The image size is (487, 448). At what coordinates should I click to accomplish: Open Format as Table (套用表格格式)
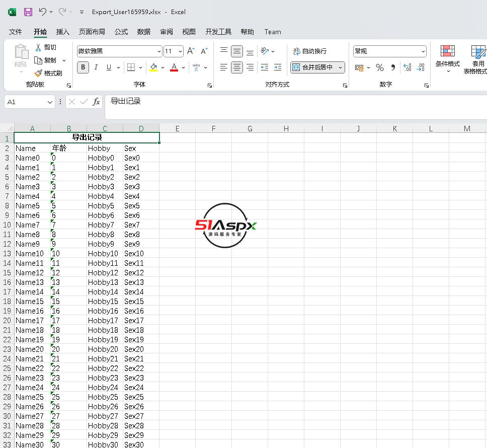[x=475, y=59]
